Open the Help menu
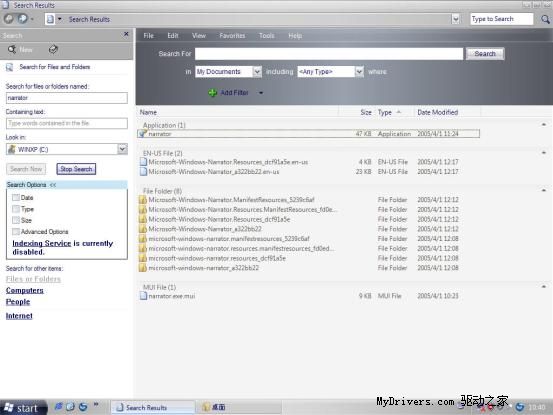This screenshot has width=553, height=415. click(x=295, y=36)
